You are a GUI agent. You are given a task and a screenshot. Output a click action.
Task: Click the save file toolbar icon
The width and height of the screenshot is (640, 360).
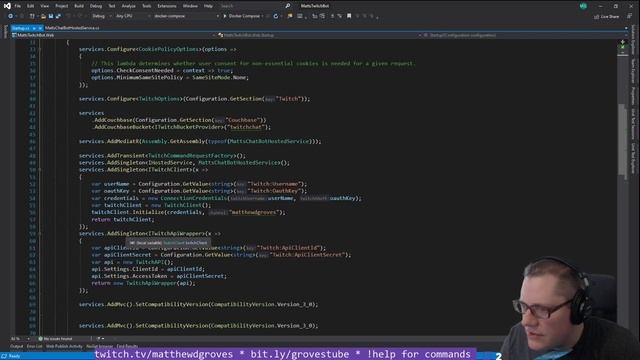pyautogui.click(x=51, y=16)
